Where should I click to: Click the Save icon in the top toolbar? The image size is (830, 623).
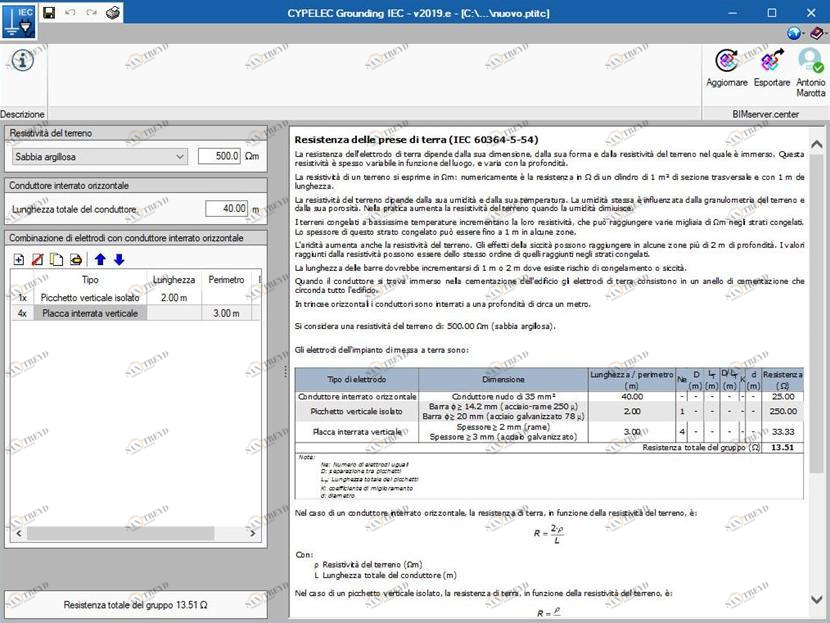pyautogui.click(x=48, y=13)
